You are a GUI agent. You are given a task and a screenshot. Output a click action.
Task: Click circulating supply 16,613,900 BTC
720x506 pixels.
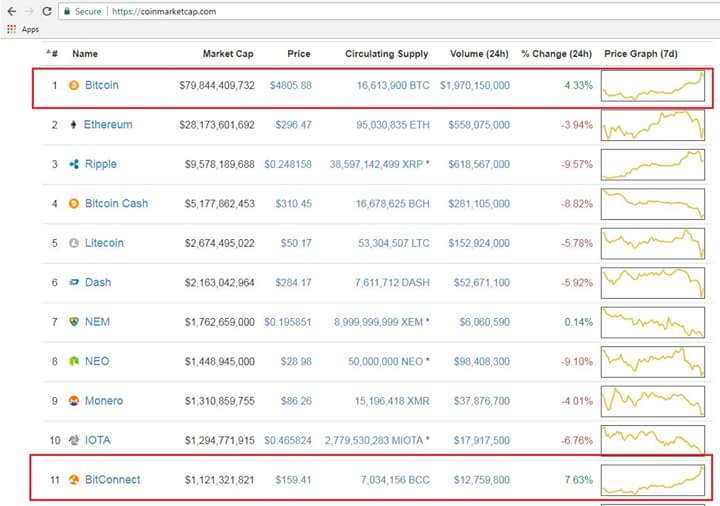(393, 85)
